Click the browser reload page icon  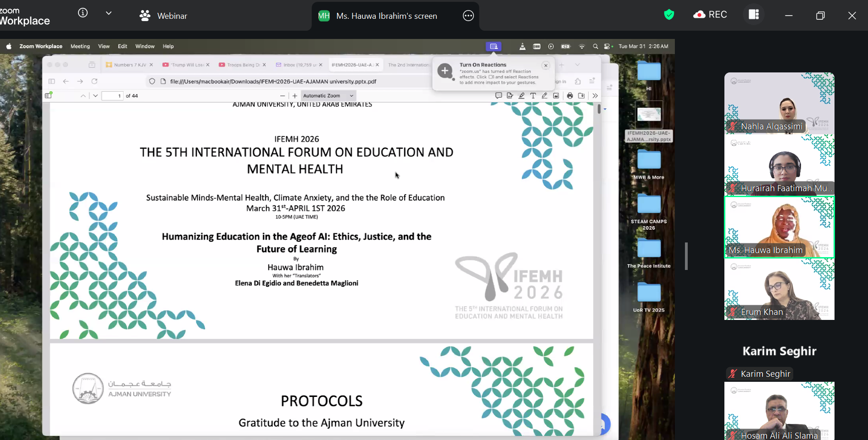point(95,81)
